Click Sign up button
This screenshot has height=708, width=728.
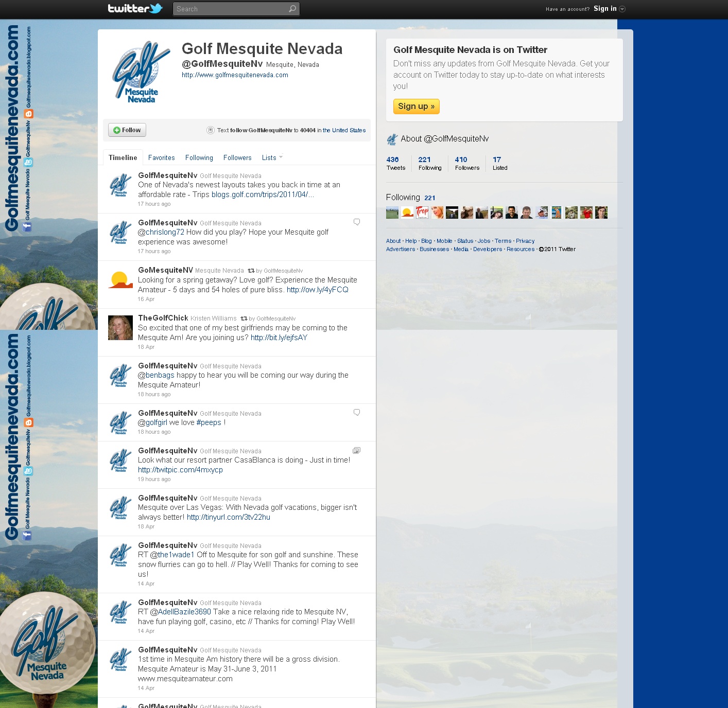point(416,106)
